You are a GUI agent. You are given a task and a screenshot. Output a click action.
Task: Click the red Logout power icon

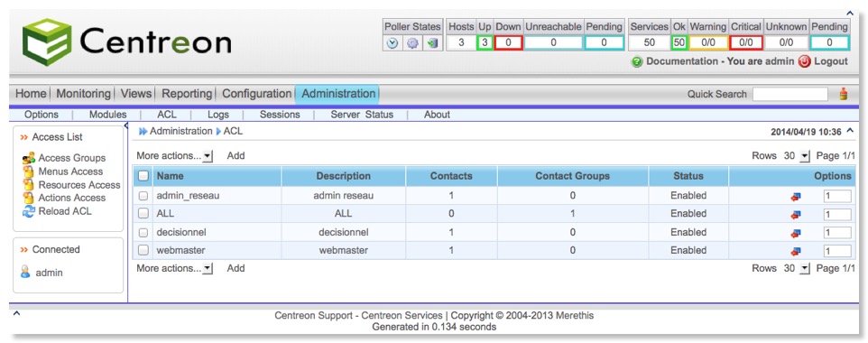tap(804, 61)
